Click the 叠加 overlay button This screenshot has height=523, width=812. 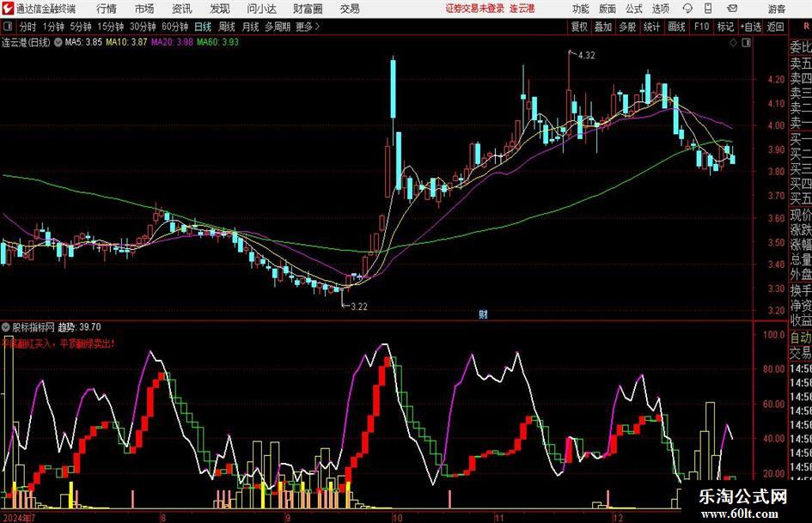pyautogui.click(x=603, y=27)
